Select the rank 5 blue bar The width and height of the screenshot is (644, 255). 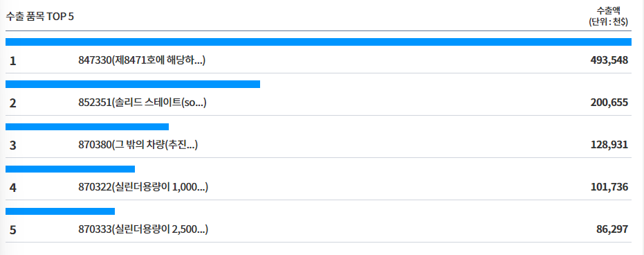(60, 211)
